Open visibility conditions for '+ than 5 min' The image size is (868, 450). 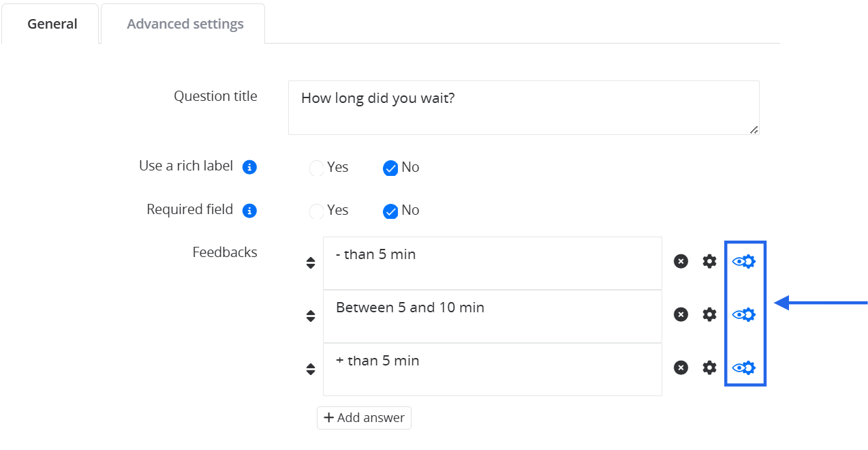click(x=744, y=367)
